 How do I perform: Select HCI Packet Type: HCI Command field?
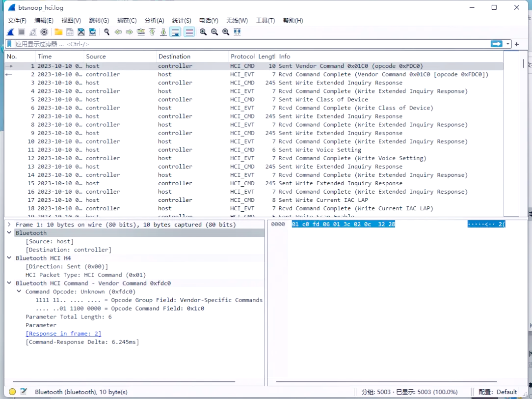pos(85,275)
